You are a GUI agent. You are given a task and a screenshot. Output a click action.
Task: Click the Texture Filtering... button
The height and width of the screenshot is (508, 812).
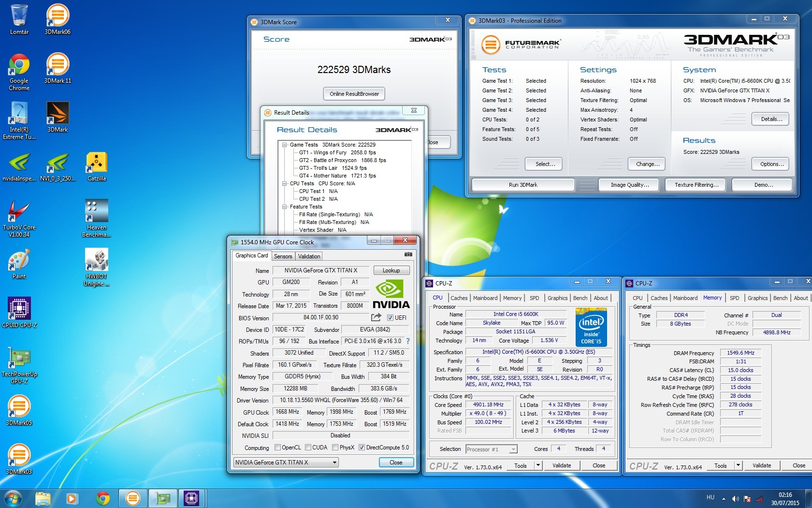696,185
